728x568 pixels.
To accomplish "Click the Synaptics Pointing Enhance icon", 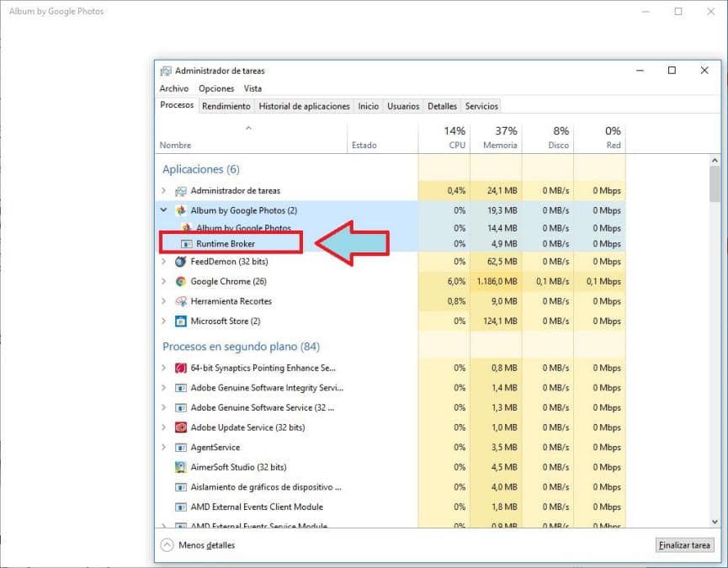I will coord(180,368).
